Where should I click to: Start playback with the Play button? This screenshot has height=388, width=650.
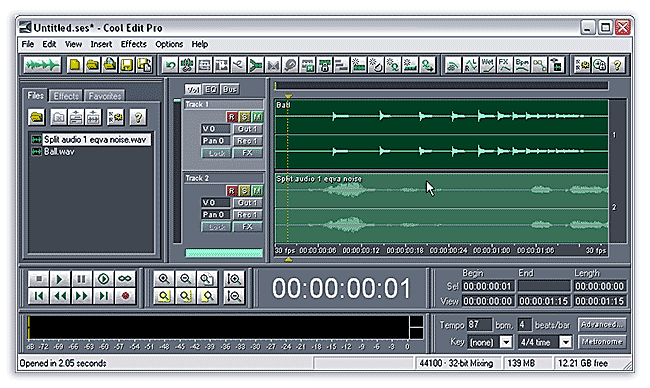[x=60, y=279]
